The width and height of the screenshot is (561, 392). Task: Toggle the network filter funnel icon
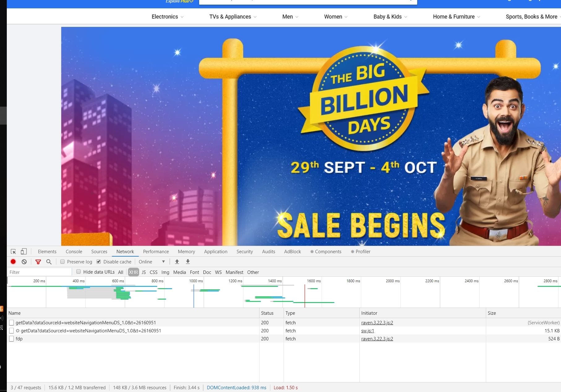[x=38, y=262]
